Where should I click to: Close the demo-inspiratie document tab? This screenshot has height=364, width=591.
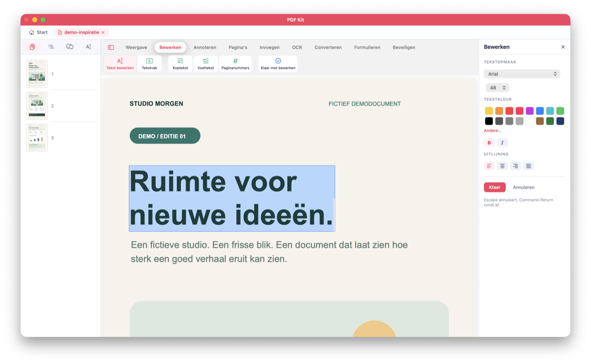point(103,32)
